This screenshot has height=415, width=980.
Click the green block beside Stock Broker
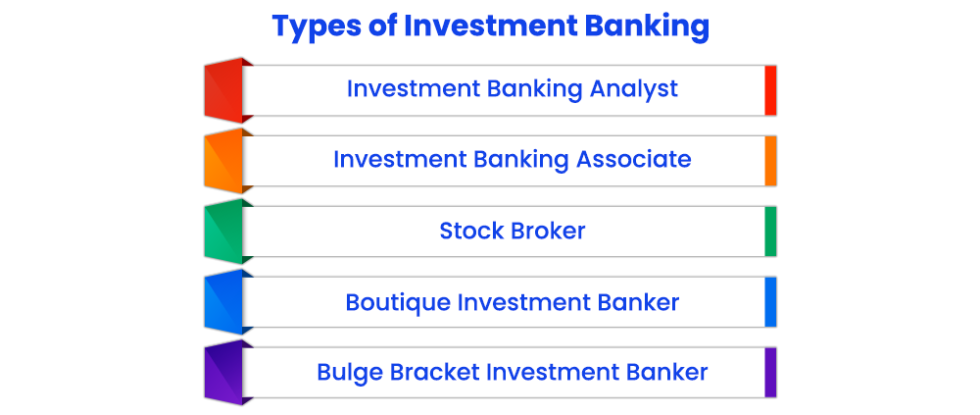coord(222,232)
